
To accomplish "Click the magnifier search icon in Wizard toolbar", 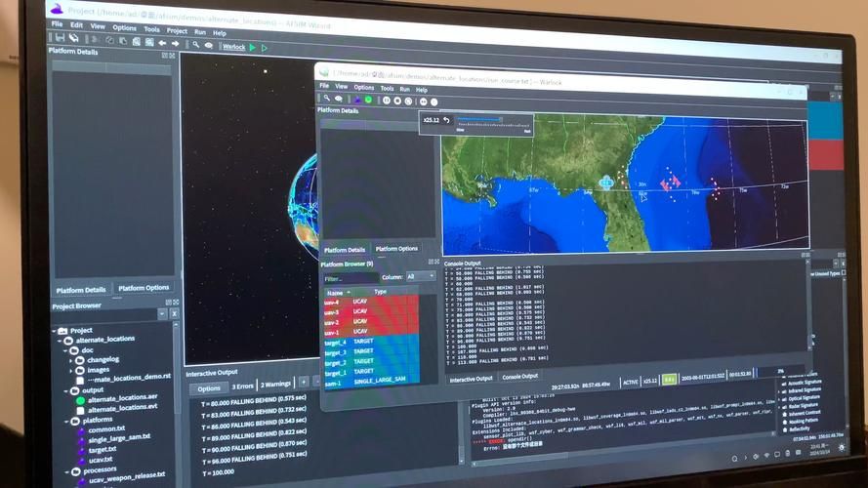I will [x=196, y=45].
